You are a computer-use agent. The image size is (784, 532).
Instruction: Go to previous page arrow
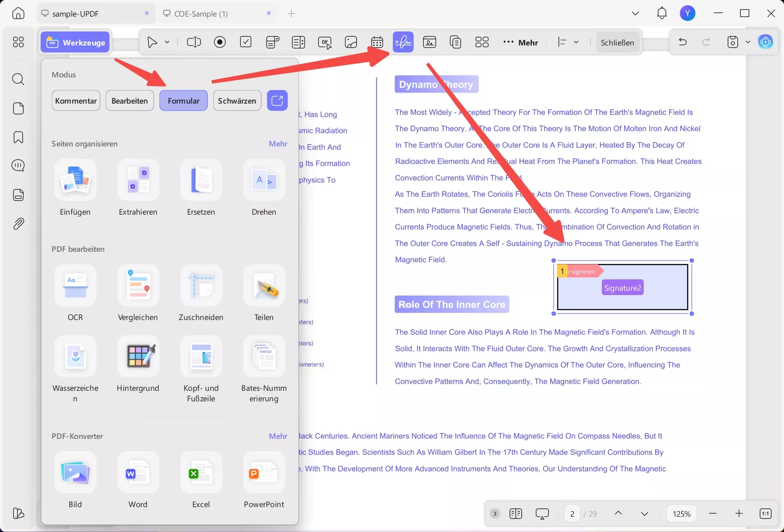(x=618, y=514)
